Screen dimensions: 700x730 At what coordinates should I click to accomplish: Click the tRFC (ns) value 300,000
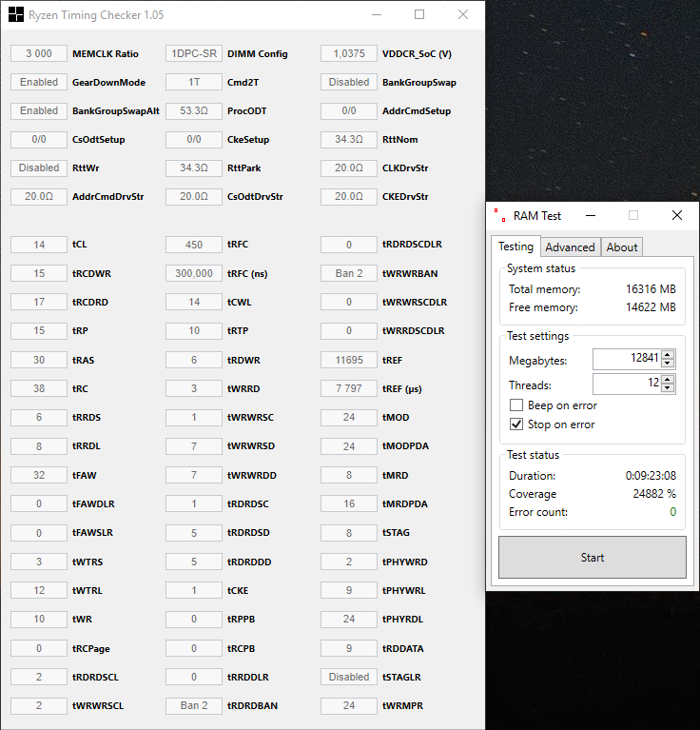coord(194,273)
